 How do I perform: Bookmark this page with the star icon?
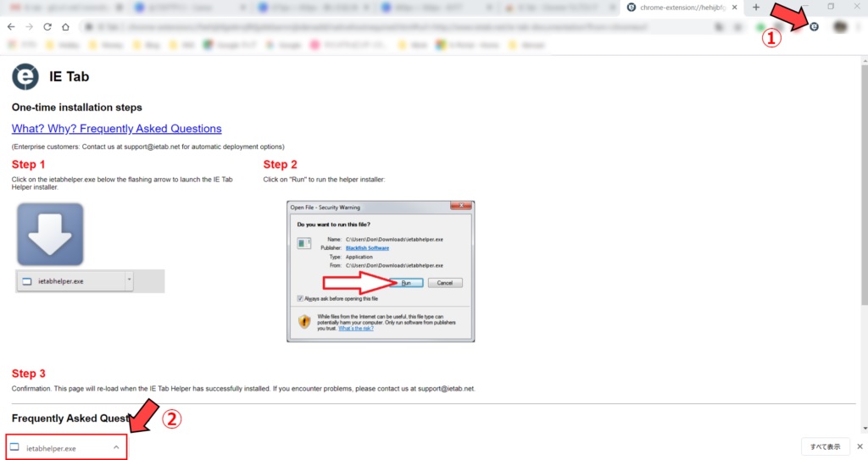click(738, 26)
